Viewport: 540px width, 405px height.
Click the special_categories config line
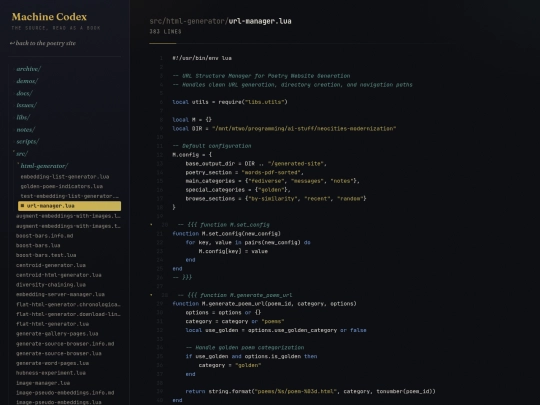[238, 190]
